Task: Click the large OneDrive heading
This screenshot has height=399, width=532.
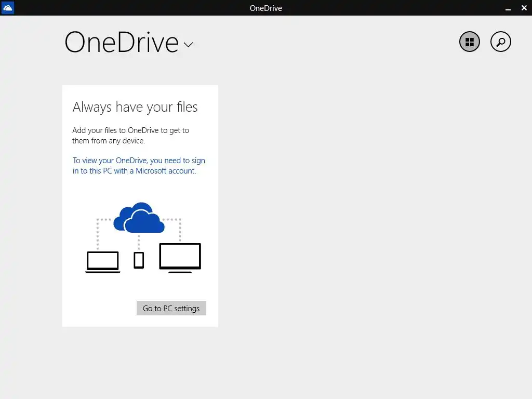Action: 122,43
